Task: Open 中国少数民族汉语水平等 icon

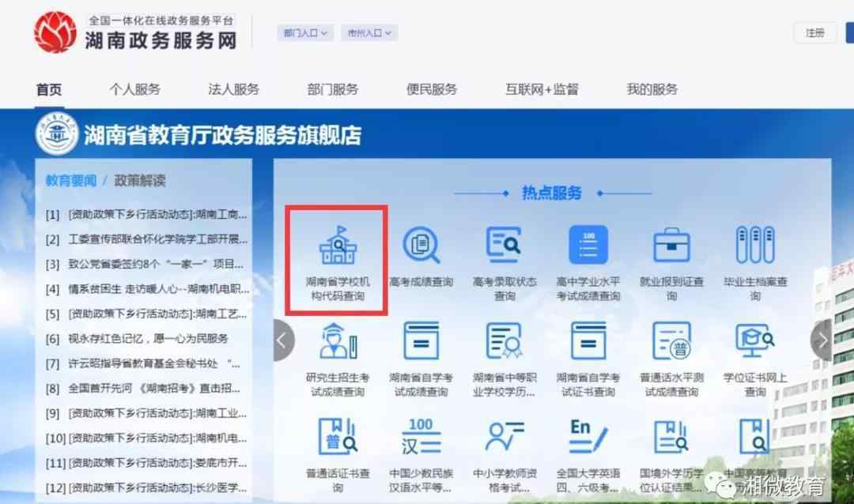Action: (421, 437)
